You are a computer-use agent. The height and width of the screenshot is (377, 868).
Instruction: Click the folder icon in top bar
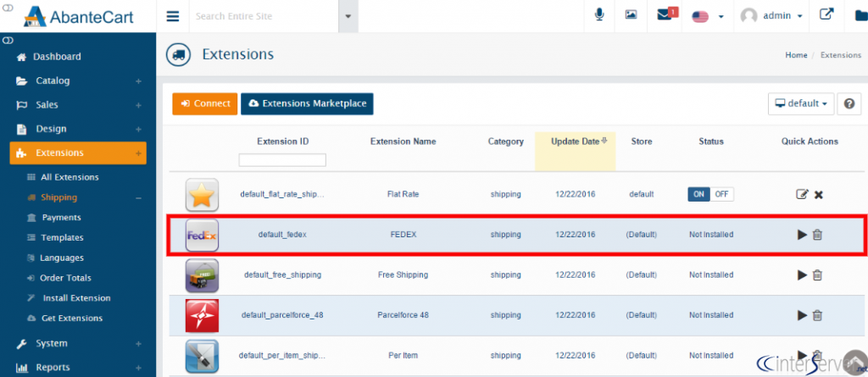(860, 15)
